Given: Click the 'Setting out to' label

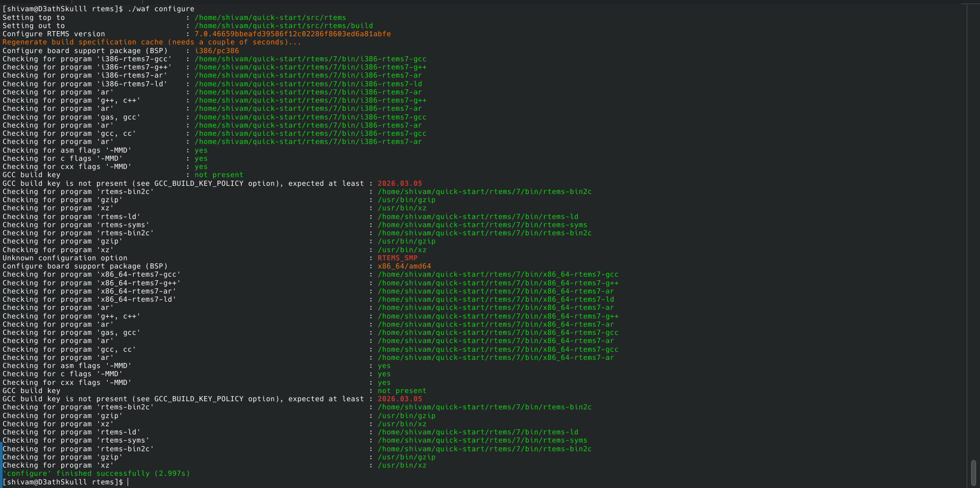Looking at the screenshot, I should click(34, 26).
